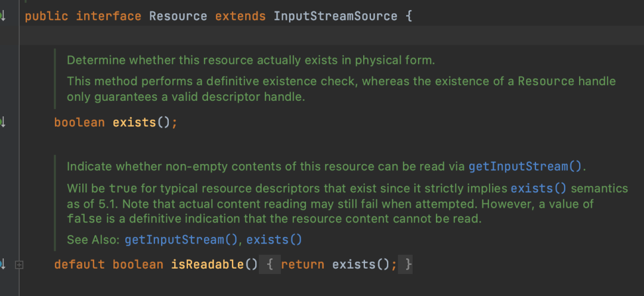The image size is (644, 296).
Task: Click the doc line 'only guarantees a valid descriptor handle.'
Action: coord(186,97)
